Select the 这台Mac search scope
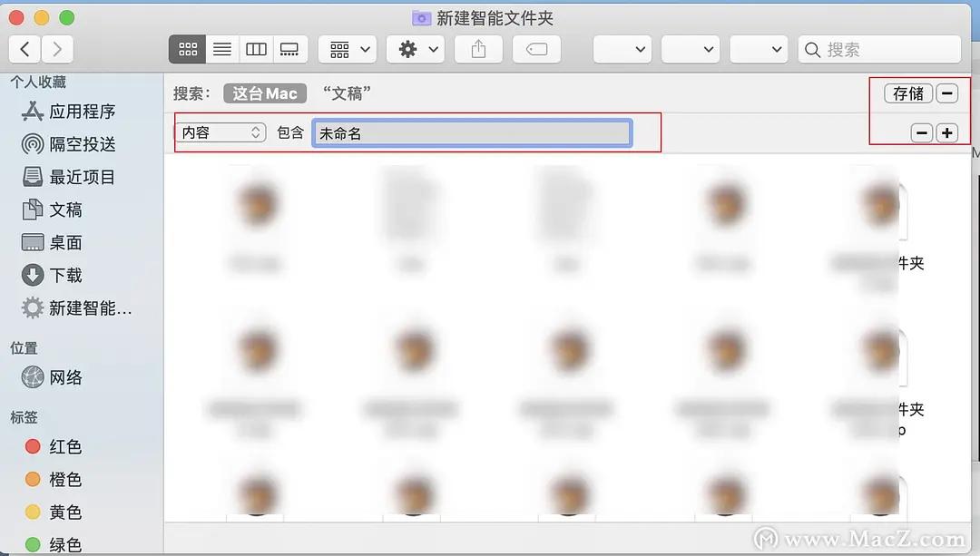 pyautogui.click(x=264, y=93)
